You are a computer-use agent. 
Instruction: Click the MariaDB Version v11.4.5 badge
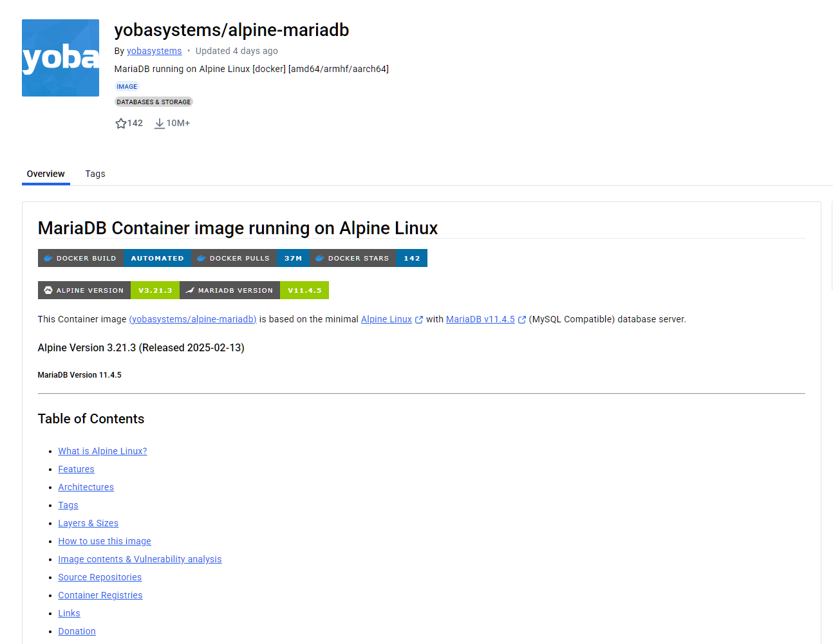point(254,290)
